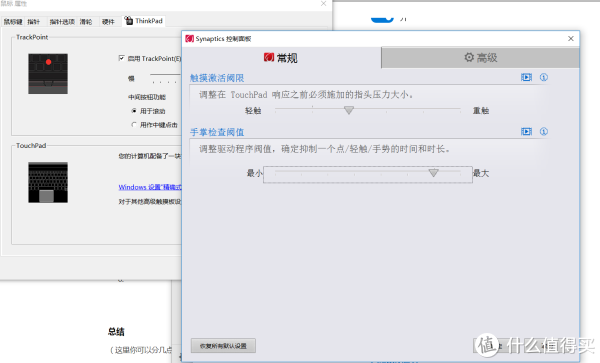Image resolution: width=600 pixels, height=363 pixels.
Task: Close the Synaptics control panel window
Action: [571, 39]
